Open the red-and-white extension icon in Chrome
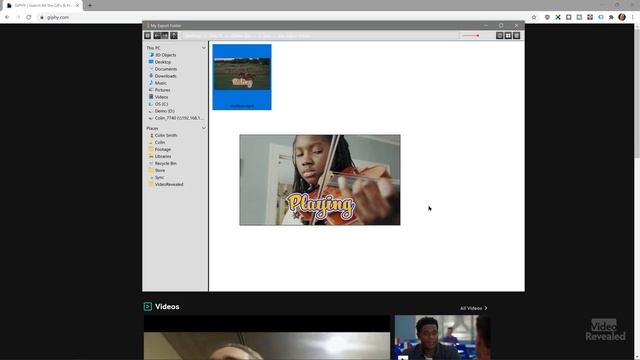This screenshot has height=360, width=640. click(590, 17)
